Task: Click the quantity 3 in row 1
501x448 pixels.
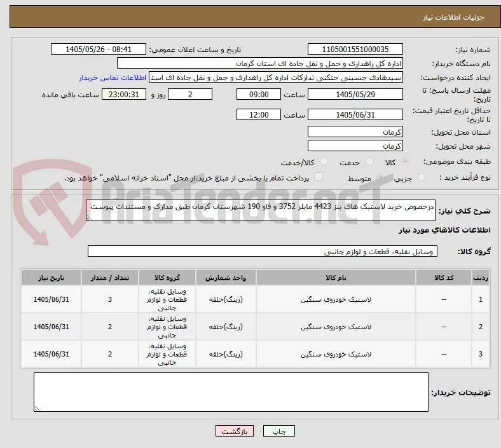Action: [110, 299]
